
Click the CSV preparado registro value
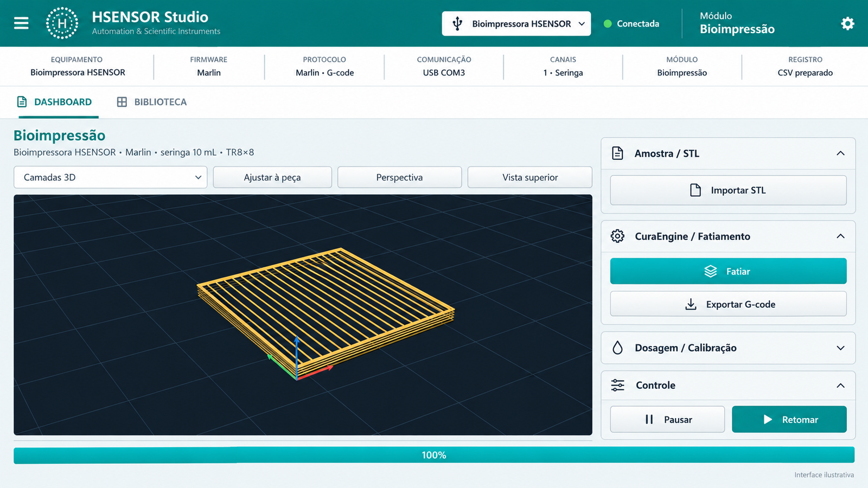click(x=805, y=73)
